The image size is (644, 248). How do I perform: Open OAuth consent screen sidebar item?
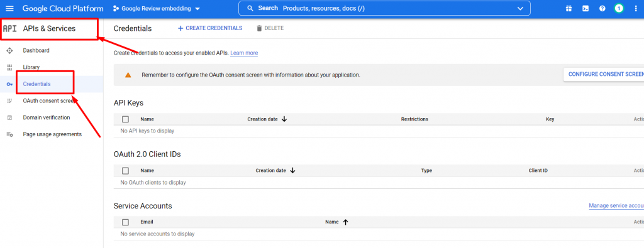point(48,101)
